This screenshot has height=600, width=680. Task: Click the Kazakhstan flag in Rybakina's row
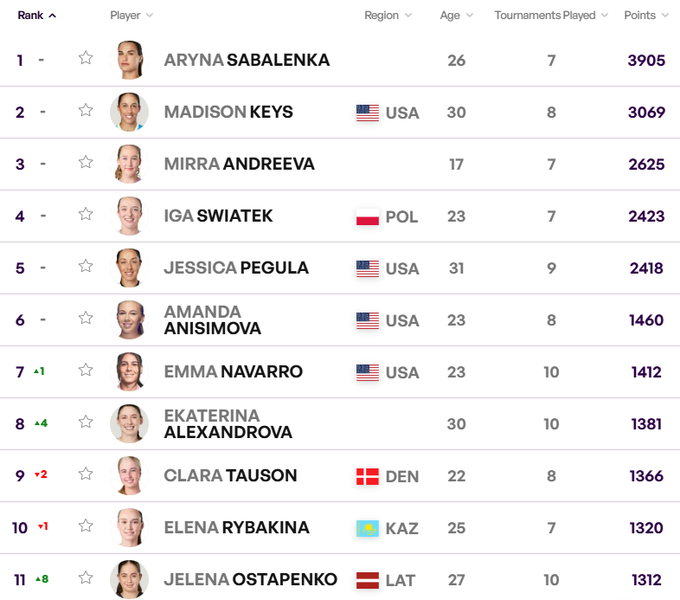[367, 528]
